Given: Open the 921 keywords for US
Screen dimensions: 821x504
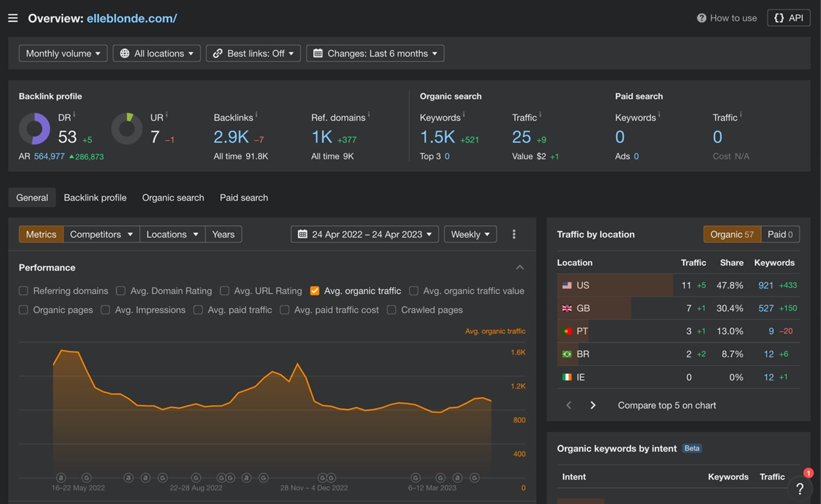Looking at the screenshot, I should [x=766, y=285].
